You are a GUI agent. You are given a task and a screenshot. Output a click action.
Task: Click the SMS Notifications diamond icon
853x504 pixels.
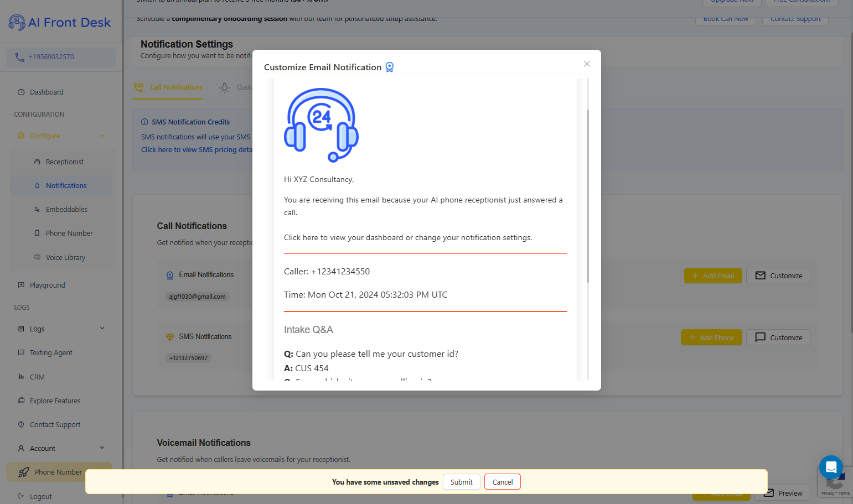coord(170,337)
